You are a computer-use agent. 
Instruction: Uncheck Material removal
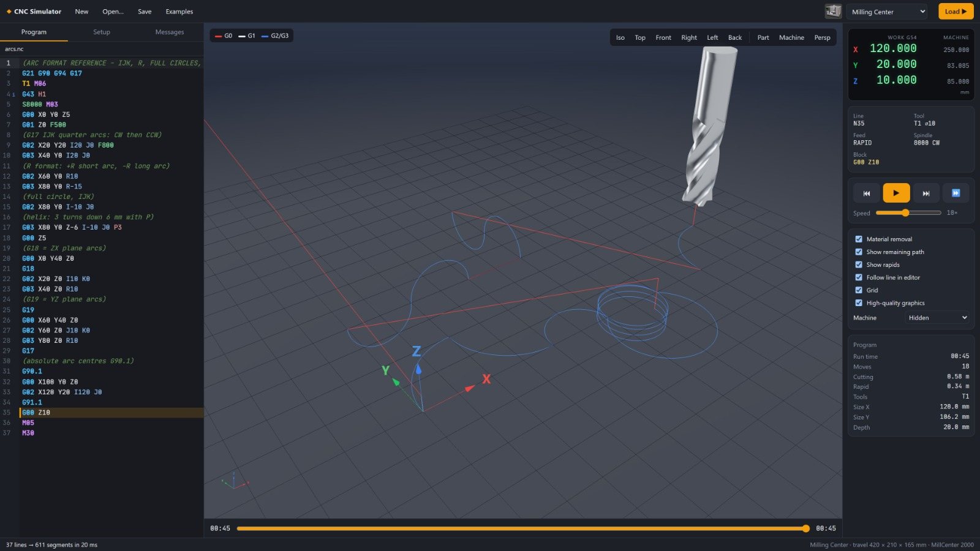click(859, 239)
